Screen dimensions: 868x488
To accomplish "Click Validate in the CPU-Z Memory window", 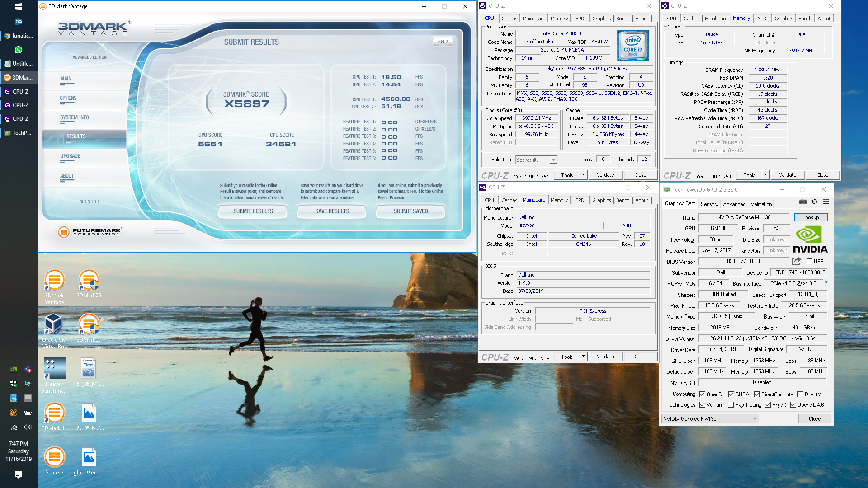I will pyautogui.click(x=787, y=175).
